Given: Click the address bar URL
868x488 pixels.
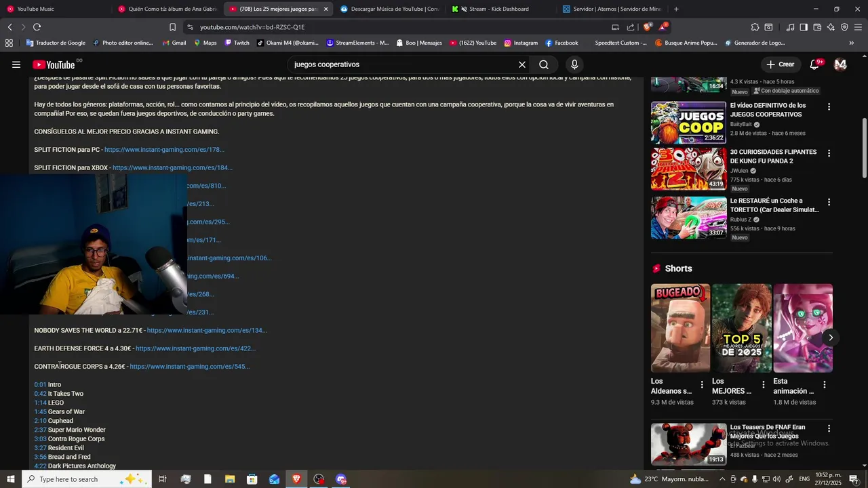Looking at the screenshot, I should 252,27.
